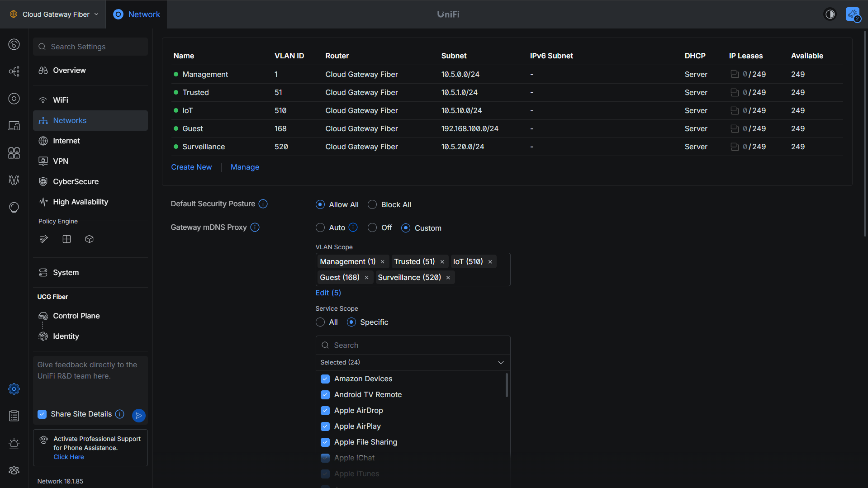Image resolution: width=868 pixels, height=488 pixels.
Task: Show info for Share Site Details
Action: [x=120, y=414]
